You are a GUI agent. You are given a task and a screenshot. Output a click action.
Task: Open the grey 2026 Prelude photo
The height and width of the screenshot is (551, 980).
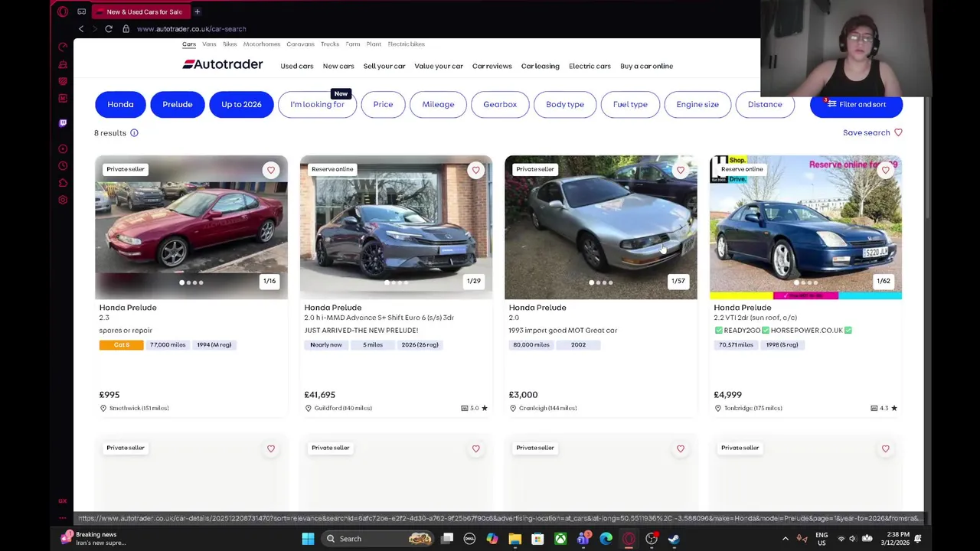click(396, 227)
